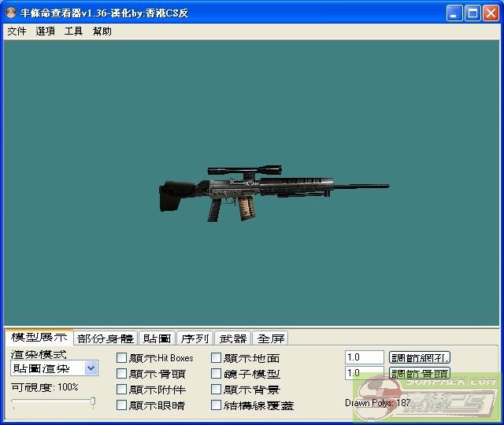Toggle the 結構線覆蓋 checkbox
Image resolution: width=504 pixels, height=425 pixels.
(x=217, y=405)
